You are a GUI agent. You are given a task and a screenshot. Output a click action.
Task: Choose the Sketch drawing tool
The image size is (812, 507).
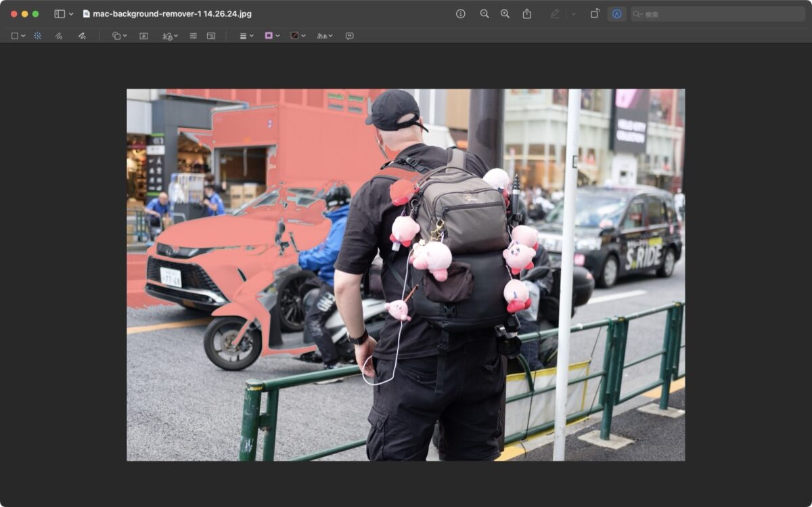59,36
